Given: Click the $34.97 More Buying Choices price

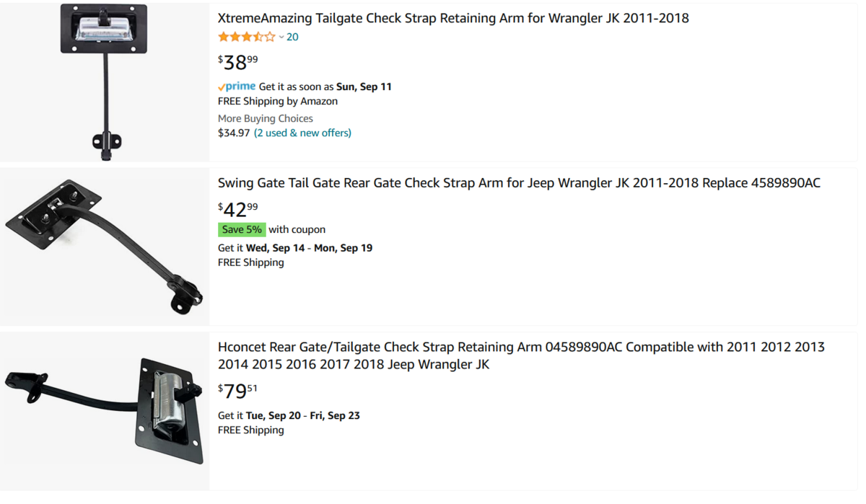Looking at the screenshot, I should (234, 133).
